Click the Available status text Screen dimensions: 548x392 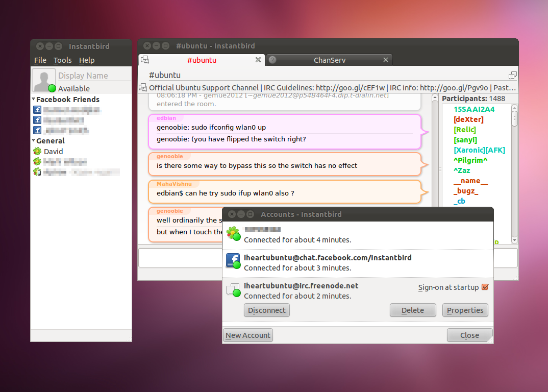point(74,88)
